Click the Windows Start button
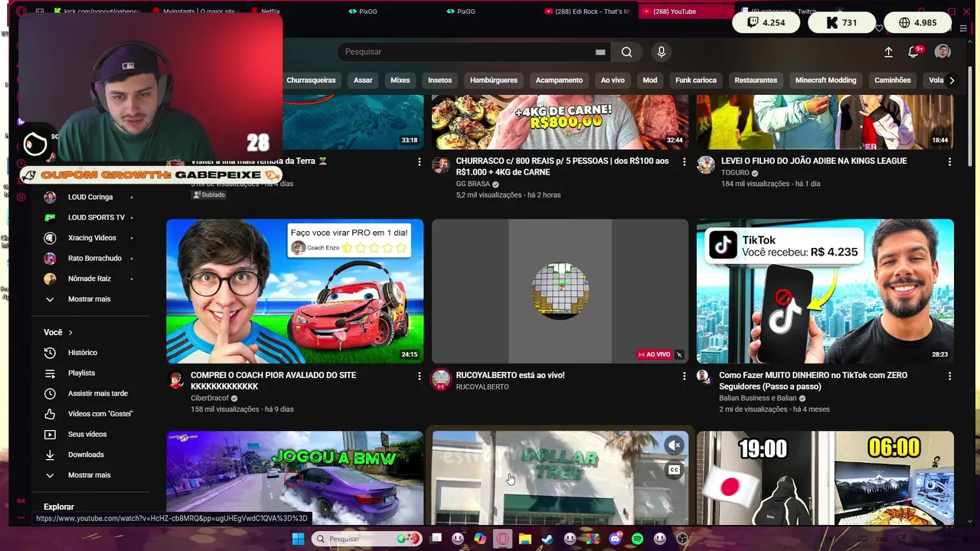The image size is (980, 551). tap(298, 539)
